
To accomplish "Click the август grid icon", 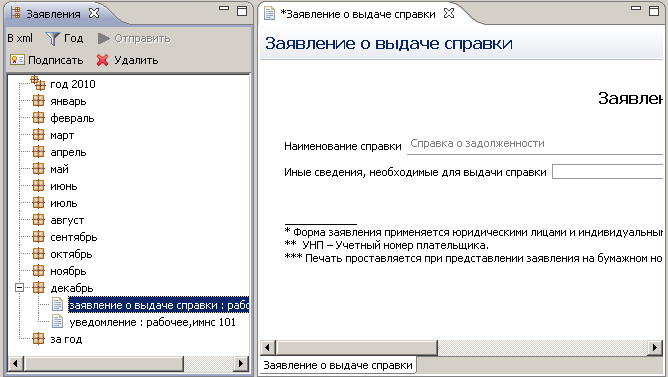I will click(38, 220).
